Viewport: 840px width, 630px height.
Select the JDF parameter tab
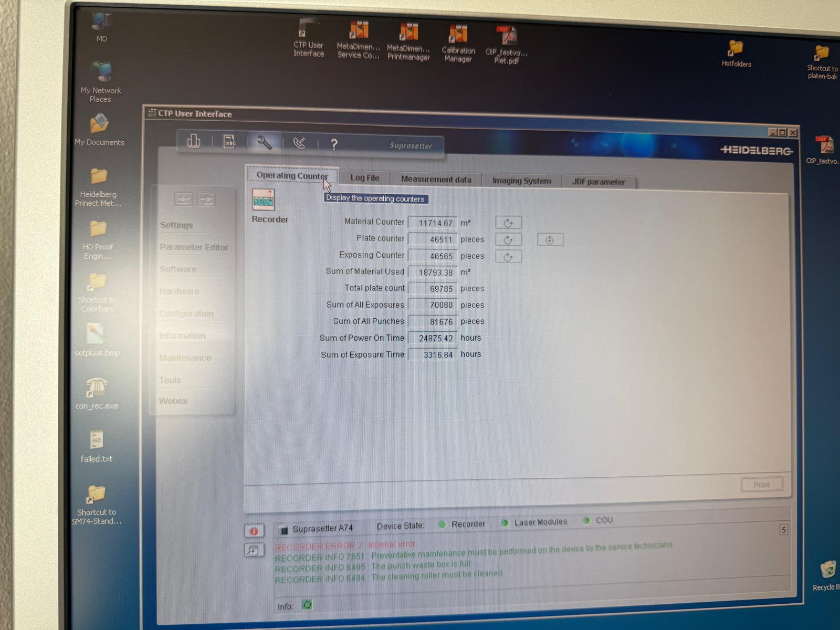(598, 182)
